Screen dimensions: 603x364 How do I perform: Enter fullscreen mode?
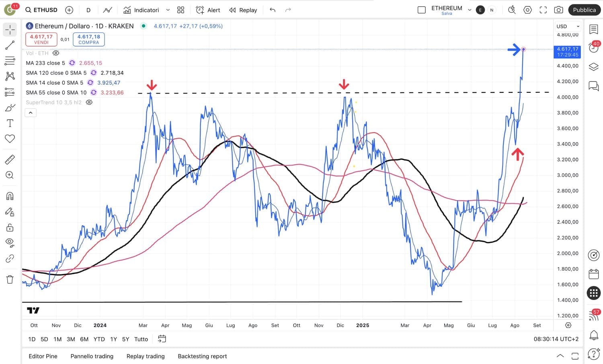click(x=543, y=10)
